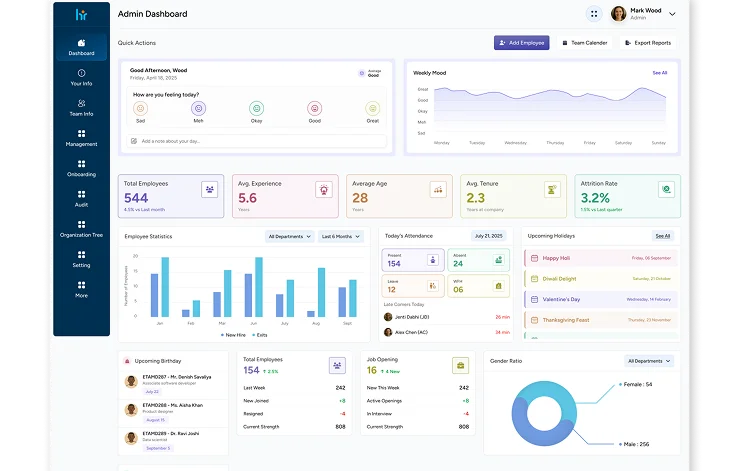This screenshot has width=739, height=471.
Task: Click the More sidebar icon
Action: coord(82,285)
